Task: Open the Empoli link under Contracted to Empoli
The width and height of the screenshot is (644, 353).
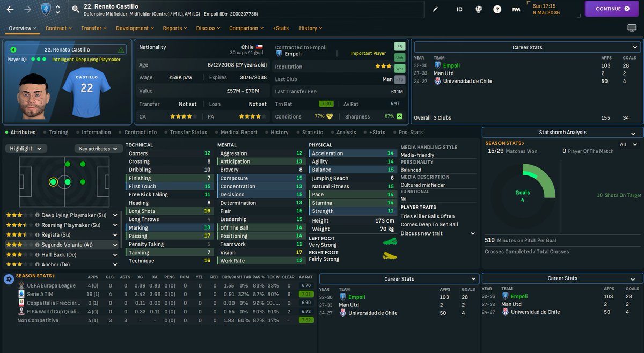Action: (x=293, y=54)
